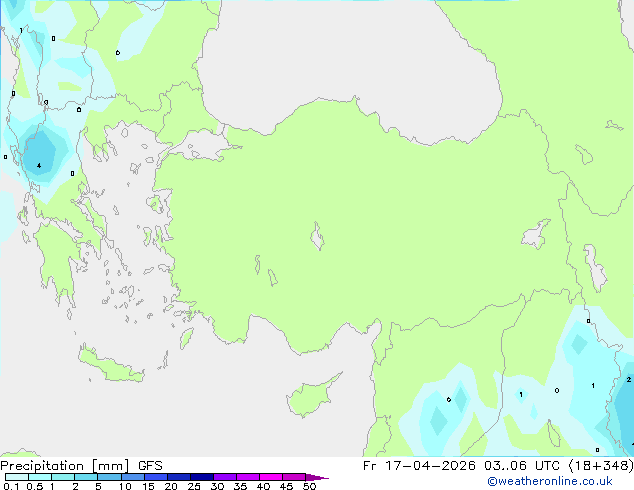Click the legend swatch between 10 and 15

(133, 477)
